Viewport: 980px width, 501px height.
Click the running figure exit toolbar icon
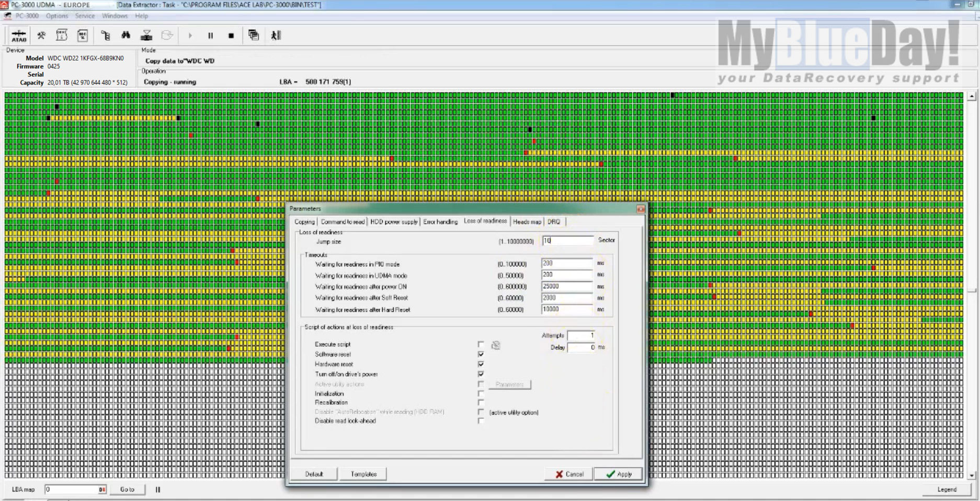[x=276, y=36]
